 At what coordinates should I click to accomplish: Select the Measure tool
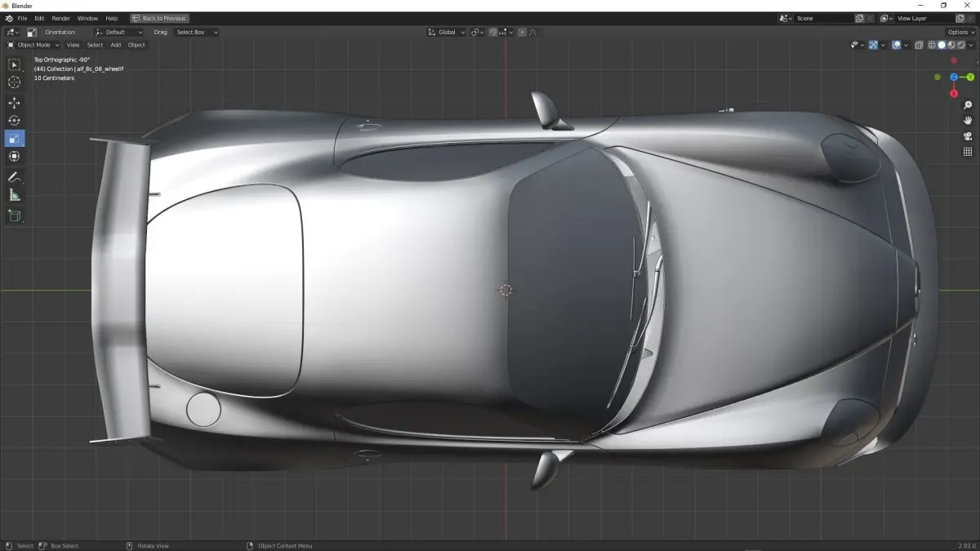(x=15, y=195)
